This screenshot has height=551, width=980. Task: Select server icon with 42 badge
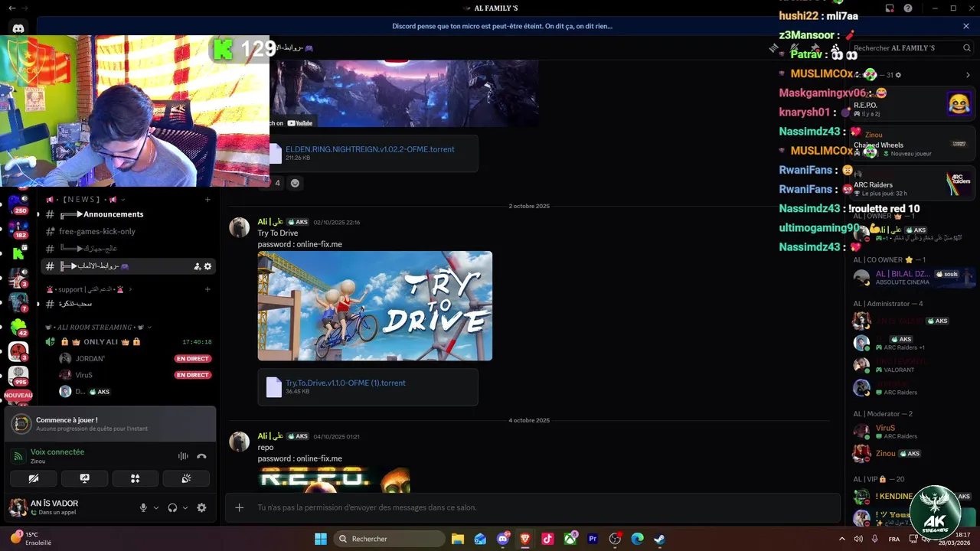(x=18, y=327)
